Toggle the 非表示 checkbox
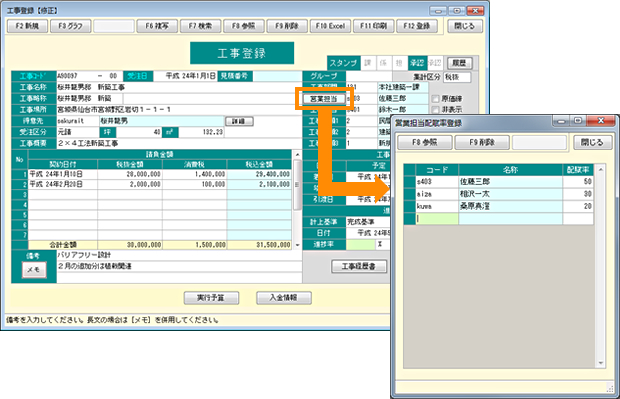This screenshot has width=620, height=399. [436, 110]
